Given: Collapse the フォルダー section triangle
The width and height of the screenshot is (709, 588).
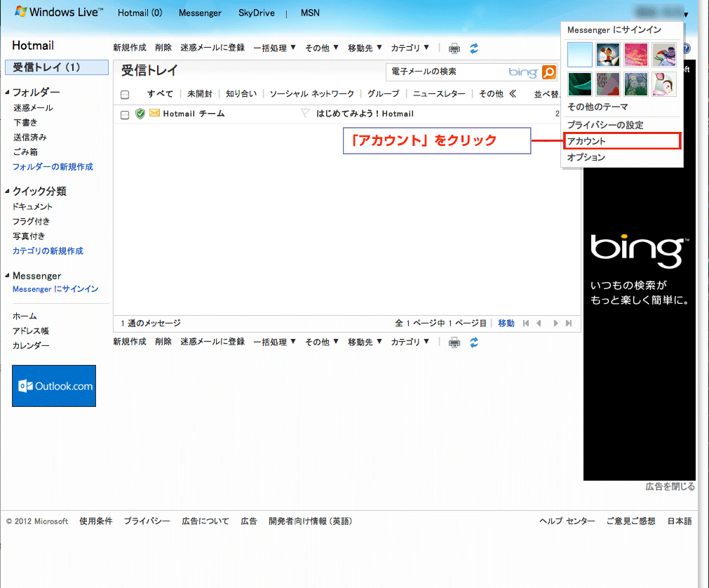Looking at the screenshot, I should click(x=7, y=93).
